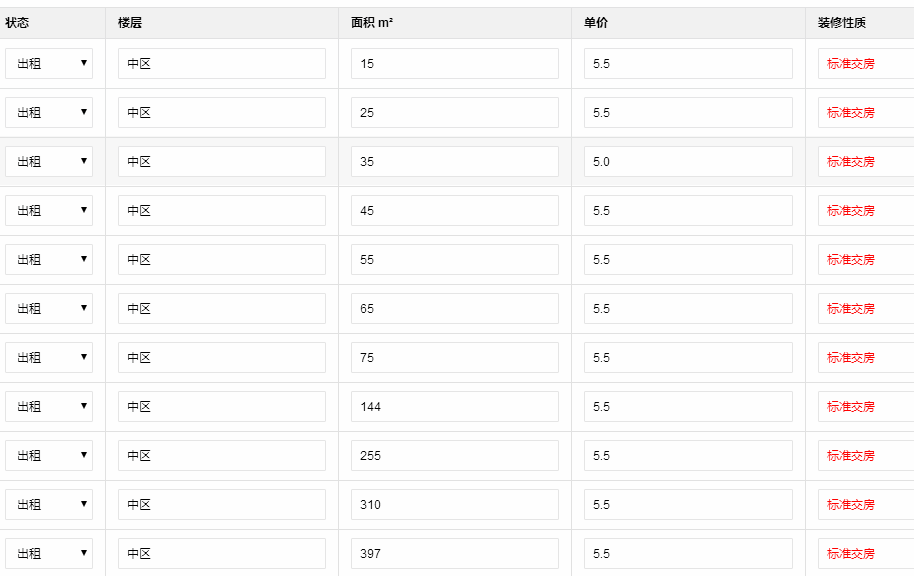Viewport: 914px width, 576px height.
Task: Focus 单价 input in the area 397 row
Action: click(688, 553)
